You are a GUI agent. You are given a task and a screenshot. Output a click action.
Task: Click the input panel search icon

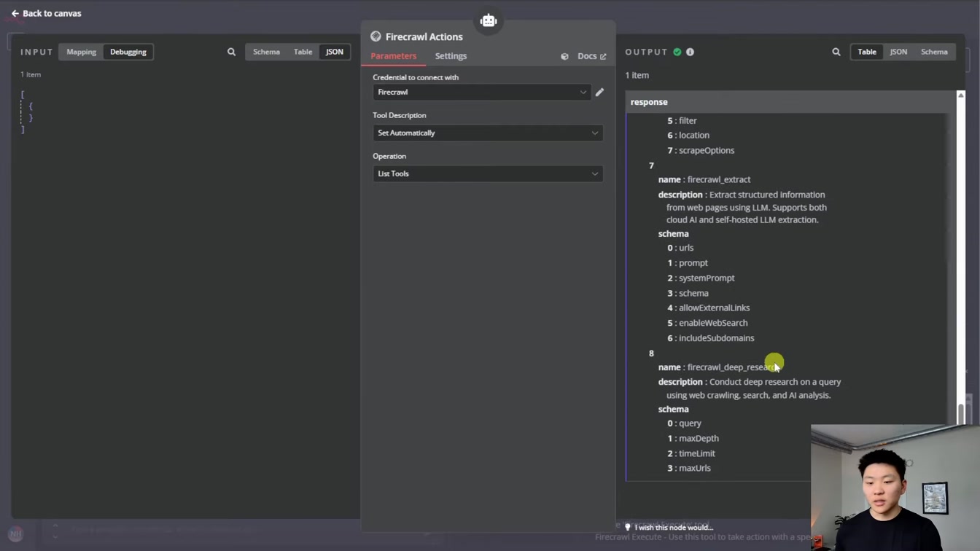click(231, 52)
